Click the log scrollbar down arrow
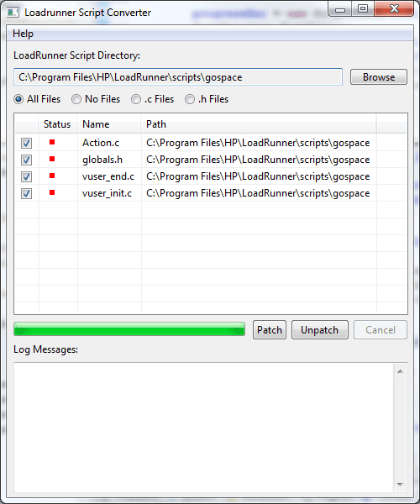This screenshot has width=420, height=504. tap(400, 485)
